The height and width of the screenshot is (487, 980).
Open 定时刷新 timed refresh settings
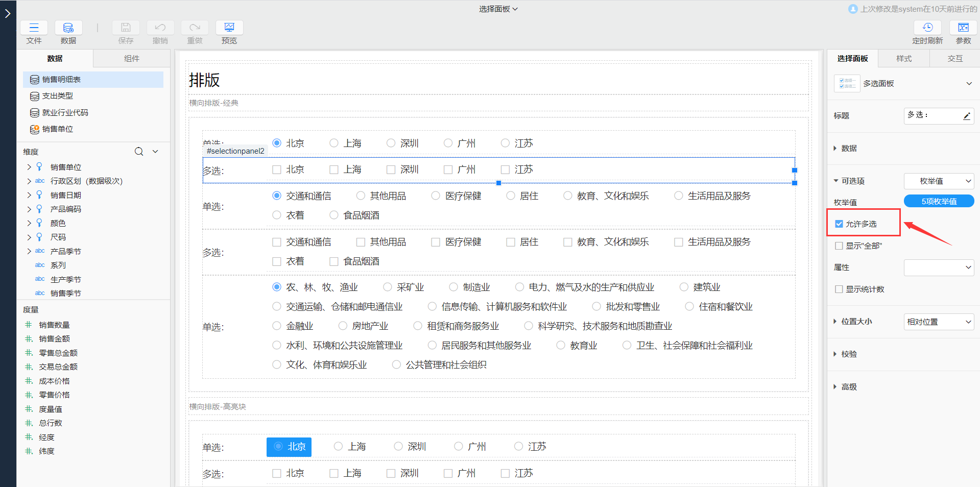927,28
